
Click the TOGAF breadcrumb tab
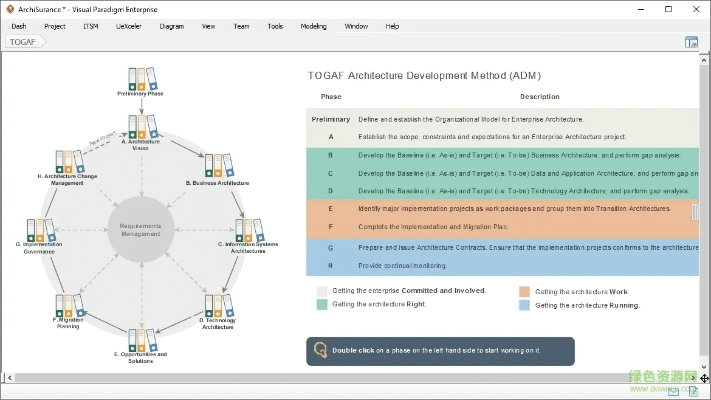pyautogui.click(x=24, y=42)
